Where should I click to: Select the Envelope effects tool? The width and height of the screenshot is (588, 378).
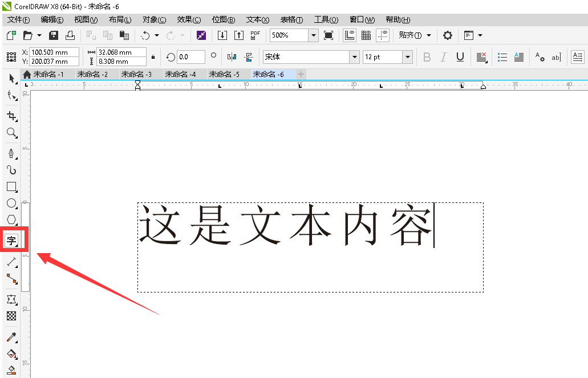tap(11, 300)
